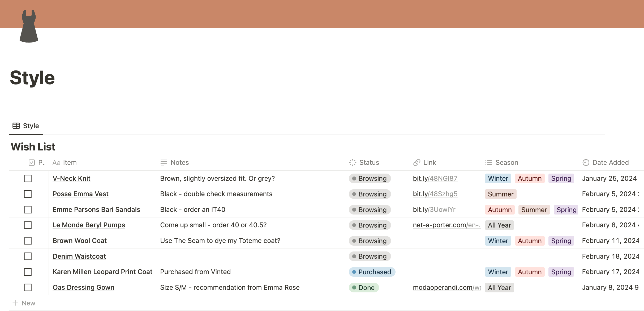Toggle the Oas Dressing Gown checkbox
This screenshot has height=311, width=644.
click(x=28, y=287)
